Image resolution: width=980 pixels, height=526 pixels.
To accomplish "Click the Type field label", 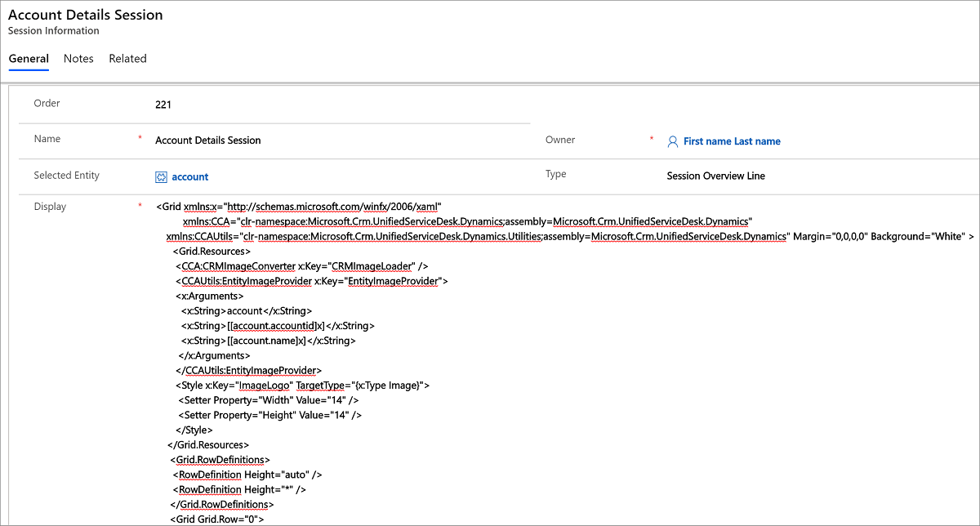I will pos(555,174).
